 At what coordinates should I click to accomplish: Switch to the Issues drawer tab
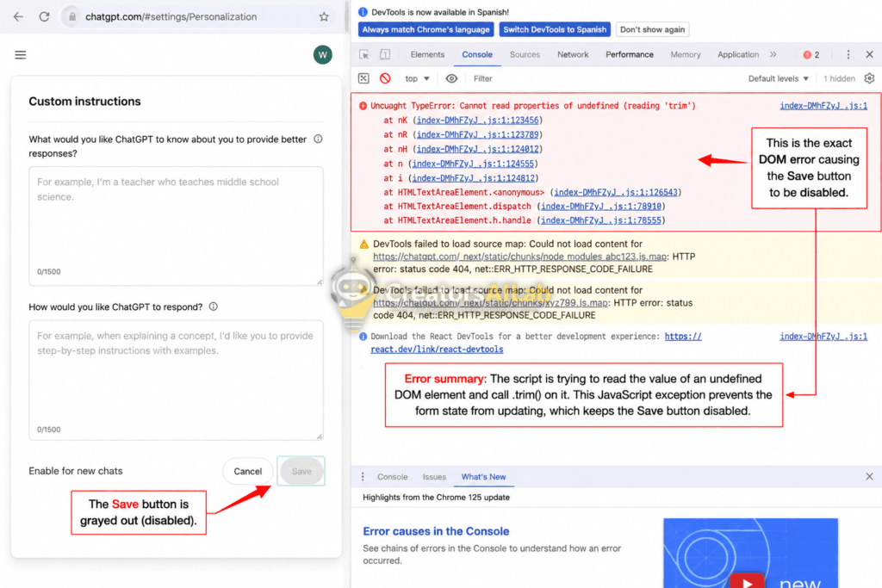tap(434, 477)
